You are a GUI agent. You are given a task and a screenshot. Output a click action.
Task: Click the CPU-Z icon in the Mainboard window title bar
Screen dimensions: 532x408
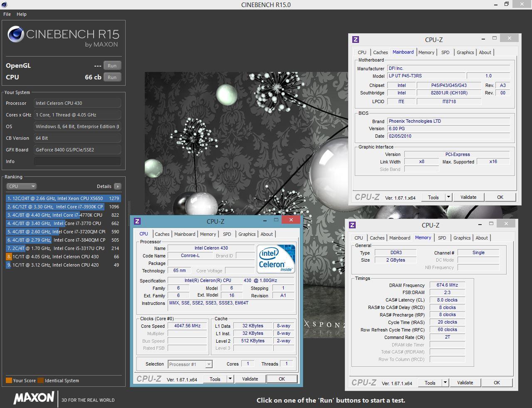[x=355, y=40]
